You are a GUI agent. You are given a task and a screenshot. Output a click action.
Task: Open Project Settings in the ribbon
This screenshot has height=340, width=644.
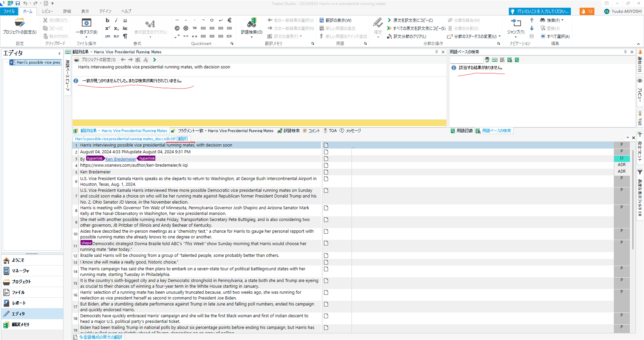click(20, 27)
